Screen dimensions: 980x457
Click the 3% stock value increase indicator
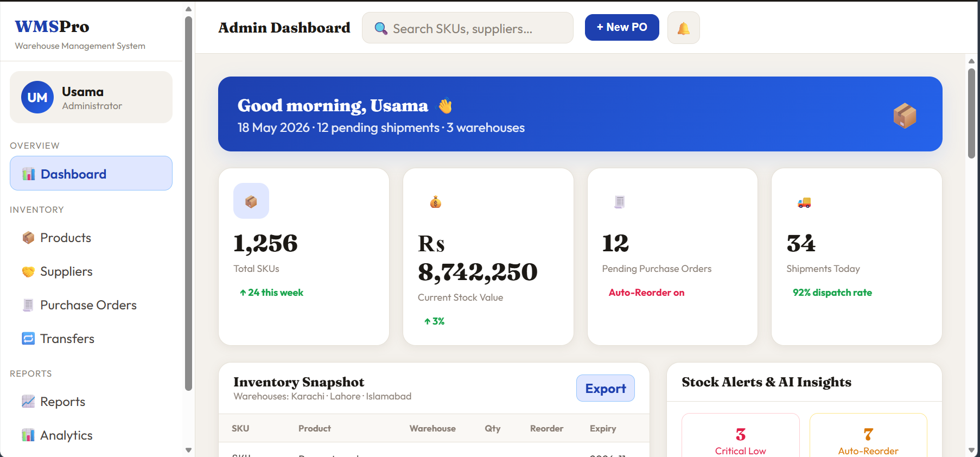click(434, 321)
